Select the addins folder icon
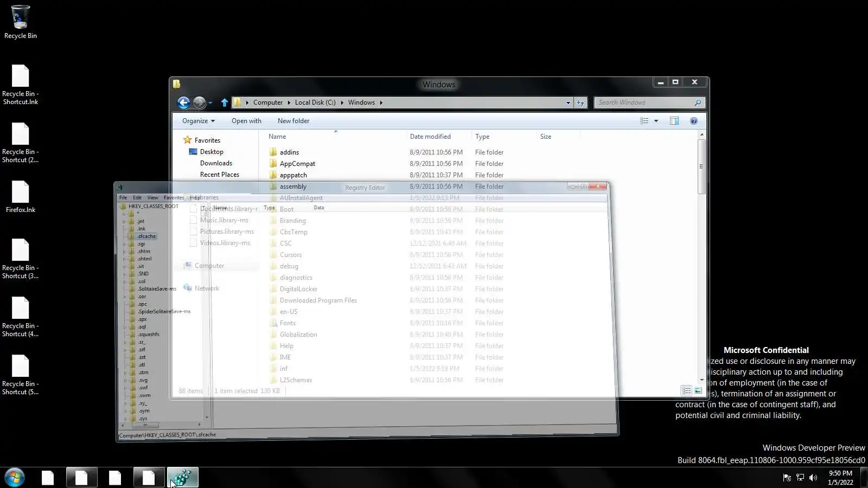 point(273,152)
